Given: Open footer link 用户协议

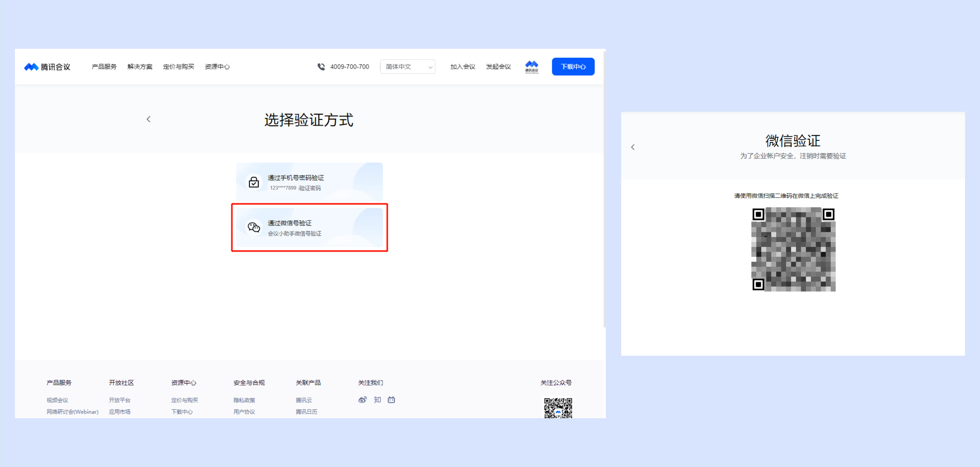Looking at the screenshot, I should tap(244, 412).
